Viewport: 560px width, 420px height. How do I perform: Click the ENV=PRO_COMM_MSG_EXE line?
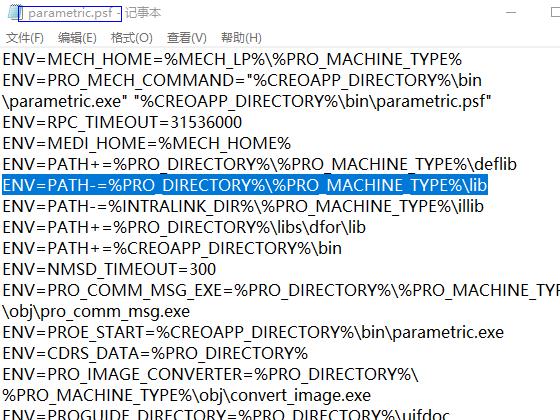[x=281, y=290]
